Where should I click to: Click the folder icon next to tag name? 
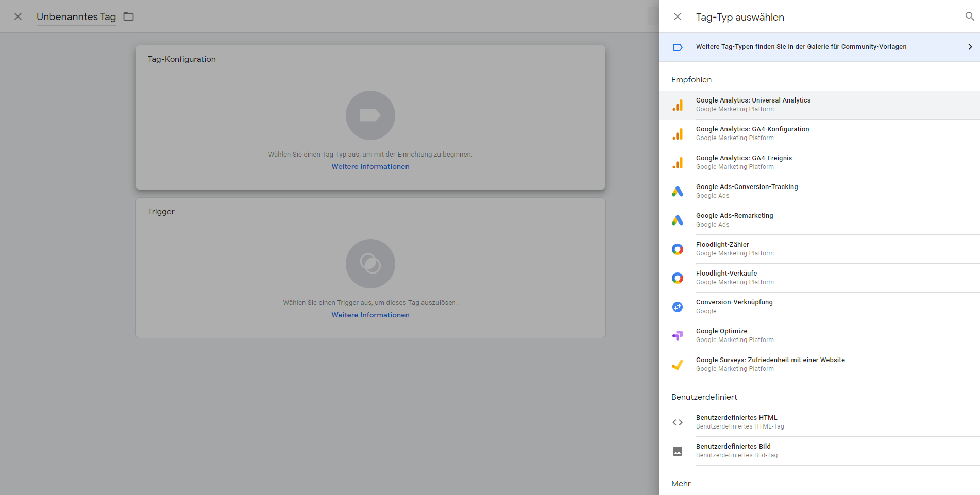129,16
